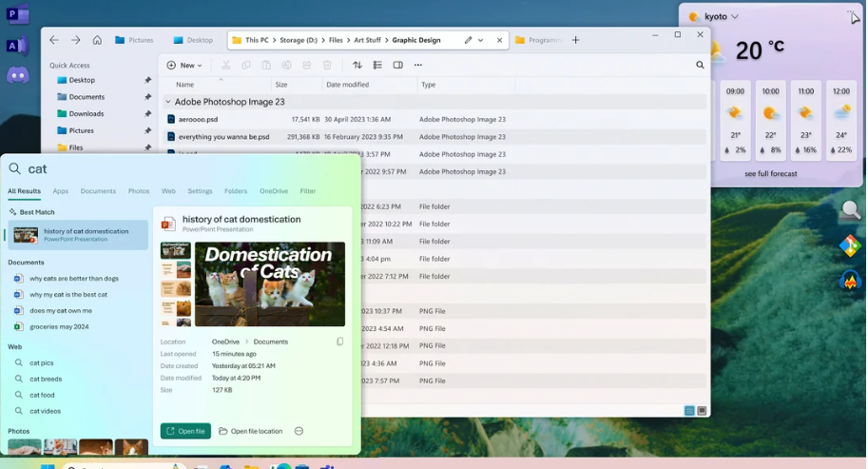Toggle the preview pane icon
Image resolution: width=868 pixels, height=469 pixels.
point(397,65)
